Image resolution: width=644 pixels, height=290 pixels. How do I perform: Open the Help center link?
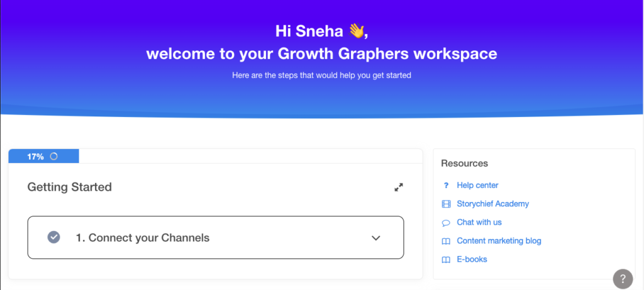coord(477,185)
